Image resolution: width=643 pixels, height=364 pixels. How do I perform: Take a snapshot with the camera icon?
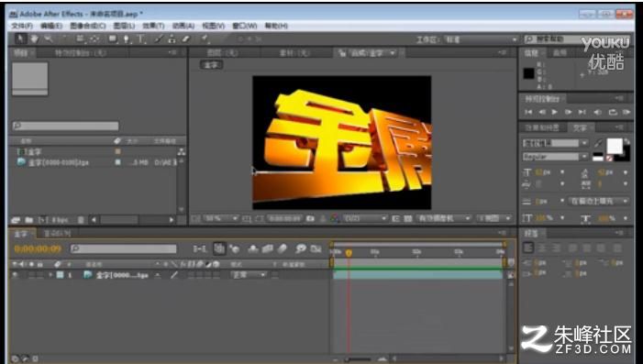coord(310,219)
